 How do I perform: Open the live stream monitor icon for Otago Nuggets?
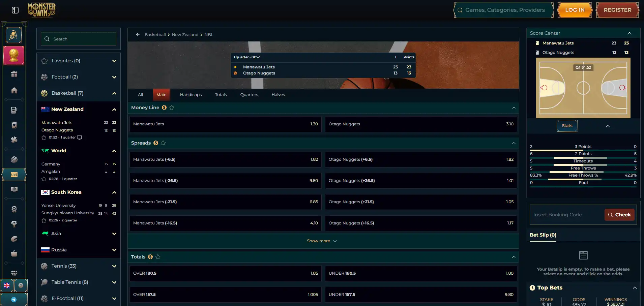[80, 137]
